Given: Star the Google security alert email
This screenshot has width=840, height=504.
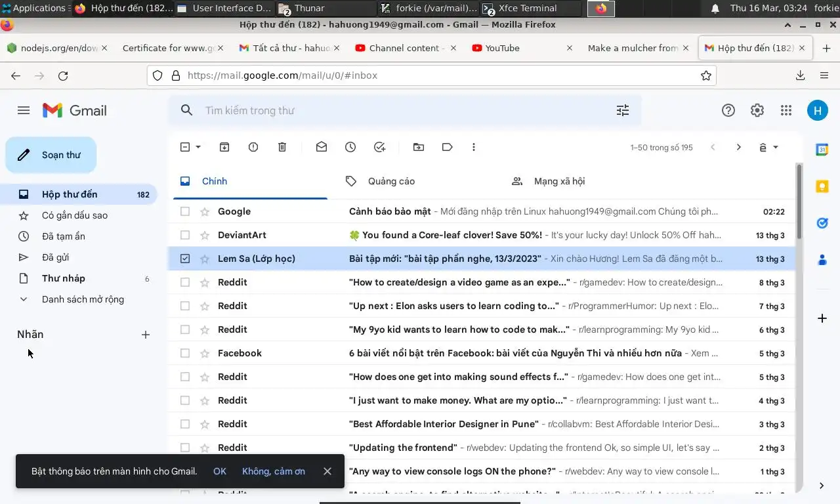Looking at the screenshot, I should [x=205, y=211].
